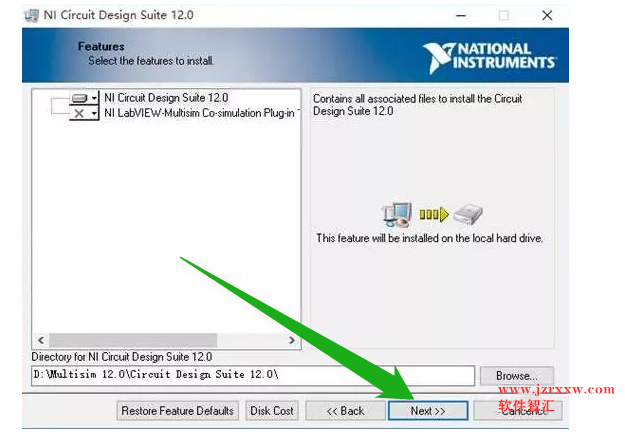
Task: Proceed with the Next >> button
Action: coord(428,411)
